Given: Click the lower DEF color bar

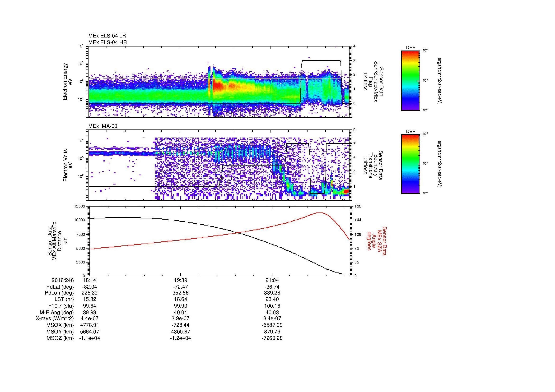Looking at the screenshot, I should [x=410, y=164].
